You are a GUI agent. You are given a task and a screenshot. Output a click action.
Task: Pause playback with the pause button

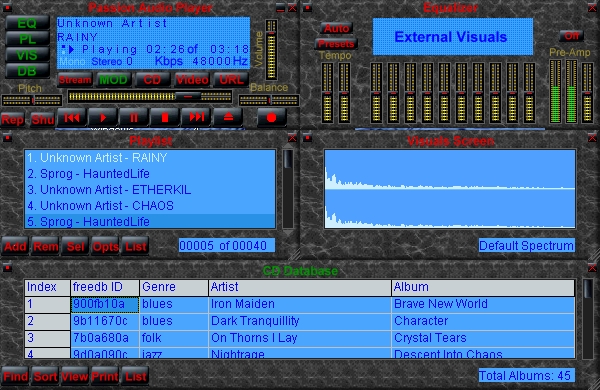point(134,117)
